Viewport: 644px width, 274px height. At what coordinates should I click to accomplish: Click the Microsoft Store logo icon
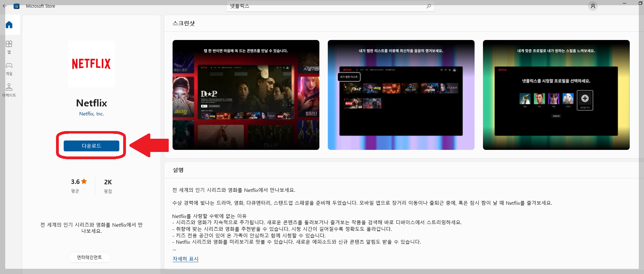[16, 6]
